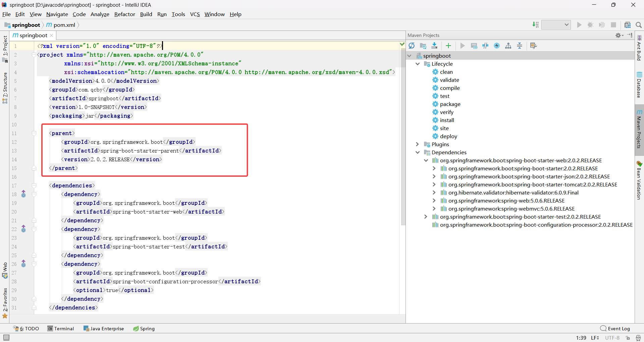This screenshot has width=644, height=342.
Task: Toggle offline mode in Maven toolbar
Action: point(485,46)
